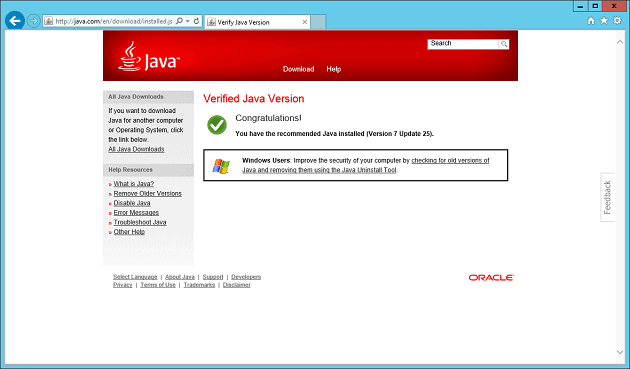Click the scrollbar down arrow
This screenshot has height=369, width=630.
[x=620, y=353]
